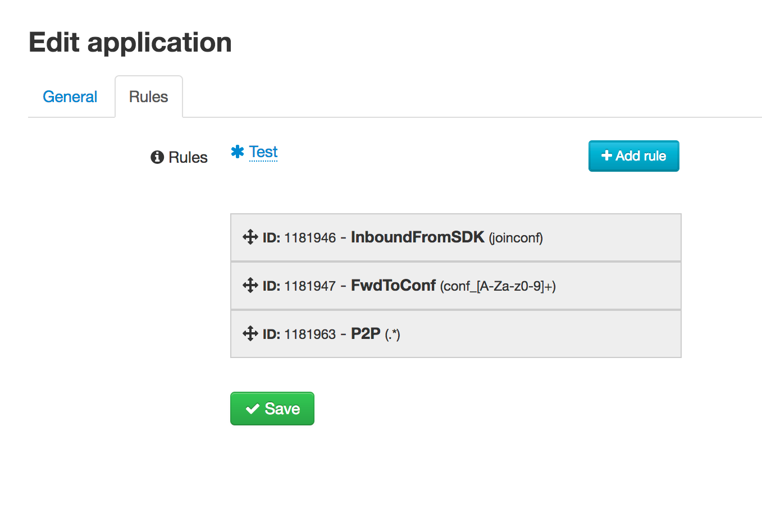762x532 pixels.
Task: Click the move handle for P2P rule
Action: (250, 334)
